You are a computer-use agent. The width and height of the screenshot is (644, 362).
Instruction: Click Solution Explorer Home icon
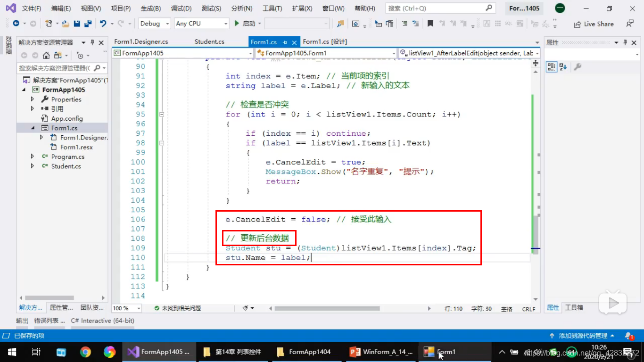[x=46, y=55]
